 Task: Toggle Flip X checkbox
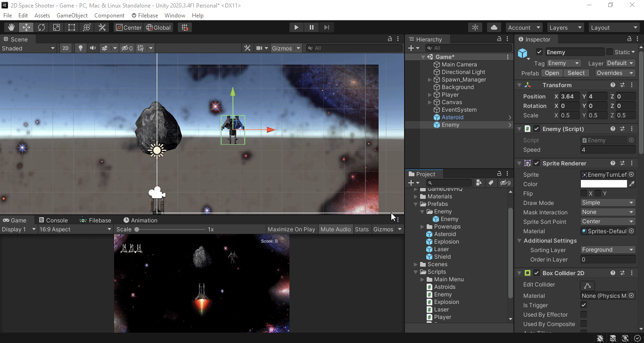tap(584, 193)
